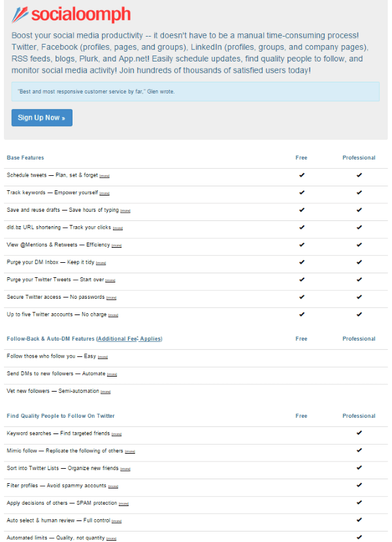Open more link for Secure Twitter access
392x542 pixels.
coord(111,297)
